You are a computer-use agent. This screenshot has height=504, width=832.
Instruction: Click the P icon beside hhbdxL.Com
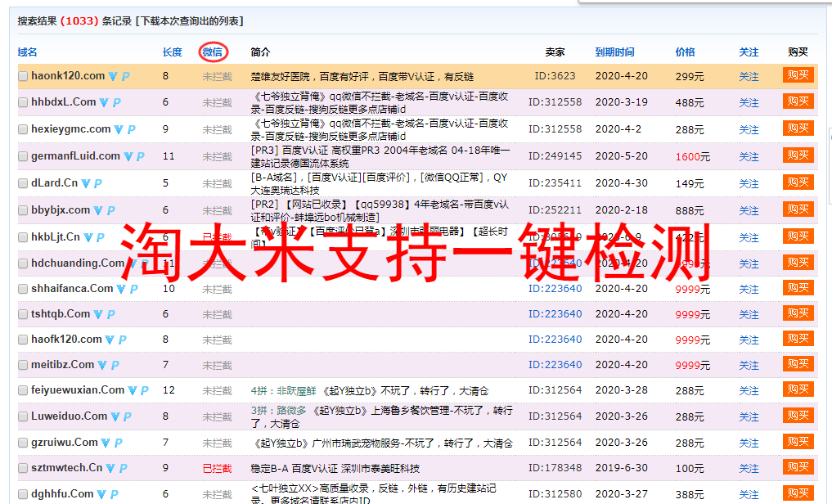116,101
